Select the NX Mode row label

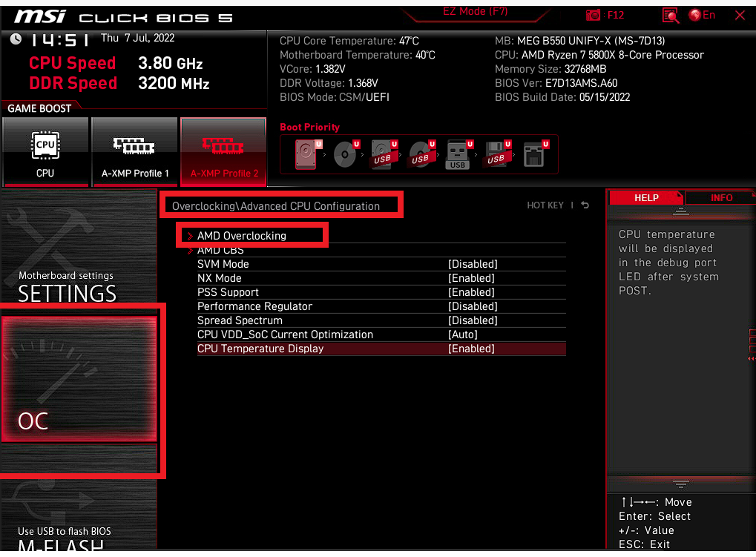click(220, 278)
